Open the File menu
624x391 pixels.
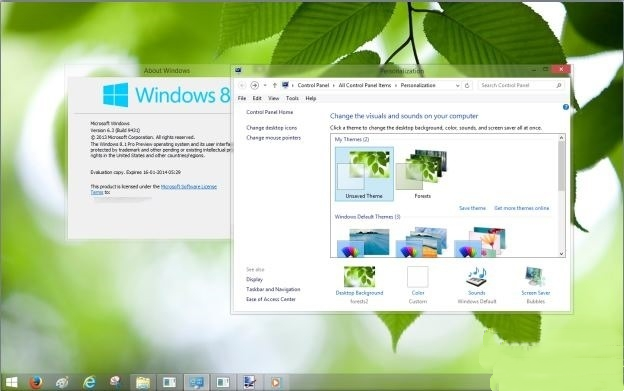pyautogui.click(x=242, y=98)
